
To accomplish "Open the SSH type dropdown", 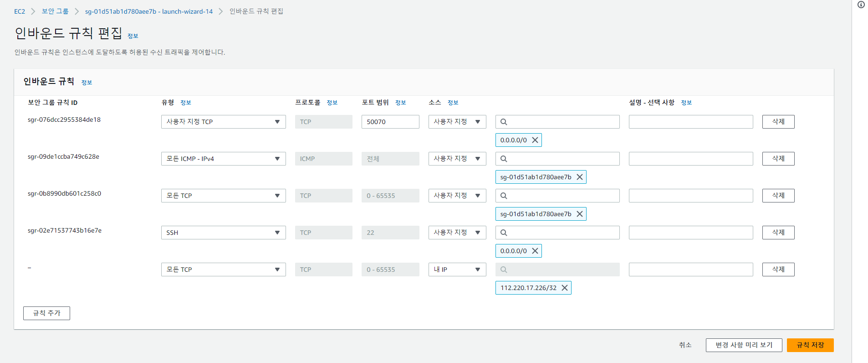I will tap(224, 233).
